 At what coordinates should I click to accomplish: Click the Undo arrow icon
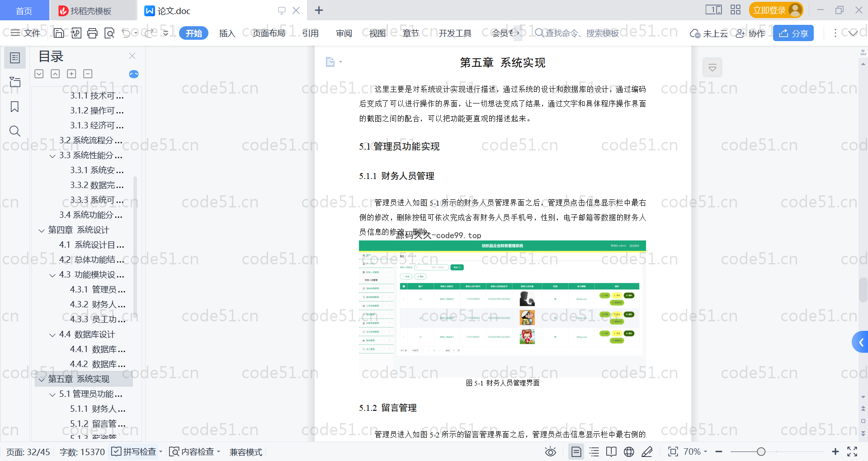pos(126,33)
